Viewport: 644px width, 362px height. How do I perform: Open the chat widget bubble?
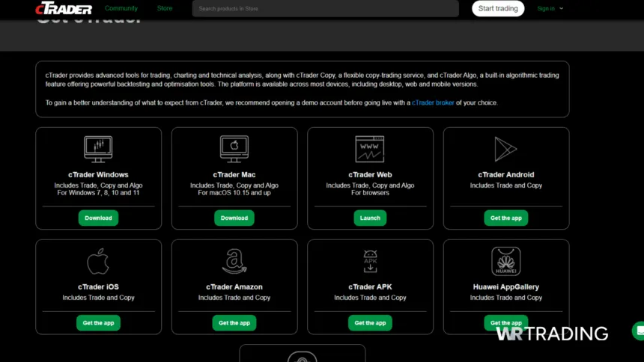click(x=638, y=331)
